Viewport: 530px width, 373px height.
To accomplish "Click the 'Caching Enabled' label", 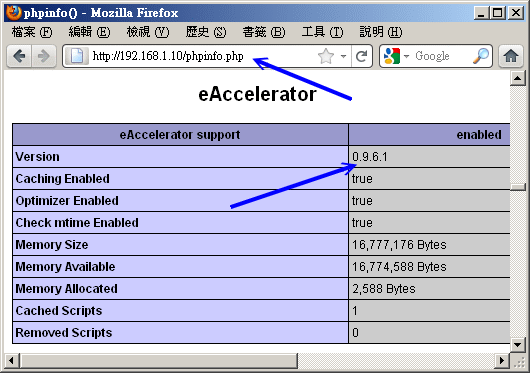I will (x=63, y=179).
